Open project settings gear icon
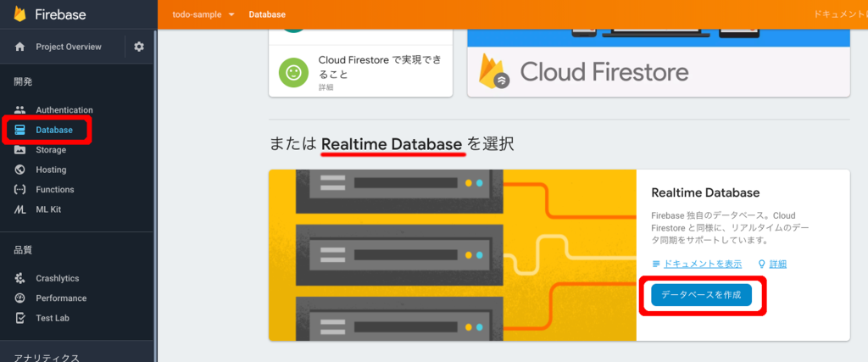 (139, 47)
